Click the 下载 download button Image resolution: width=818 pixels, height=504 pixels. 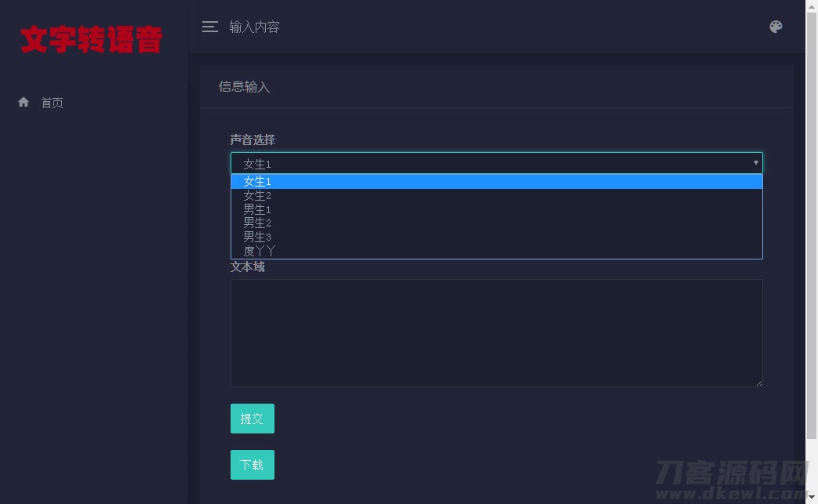coord(252,464)
